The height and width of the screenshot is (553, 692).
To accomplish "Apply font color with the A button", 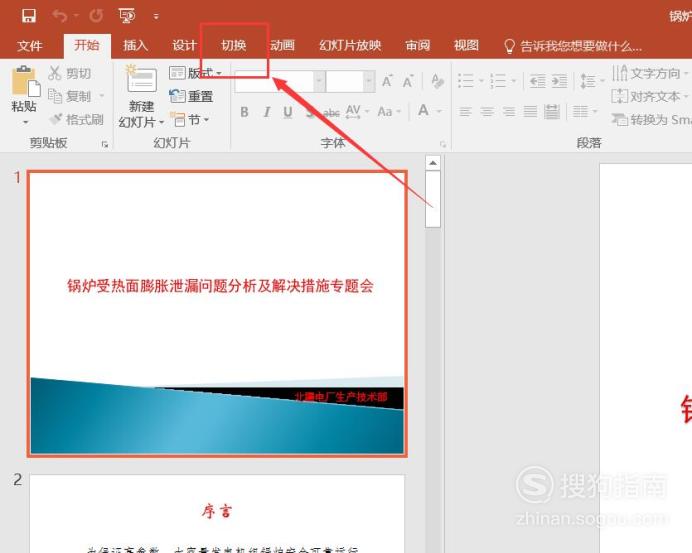I will point(423,110).
